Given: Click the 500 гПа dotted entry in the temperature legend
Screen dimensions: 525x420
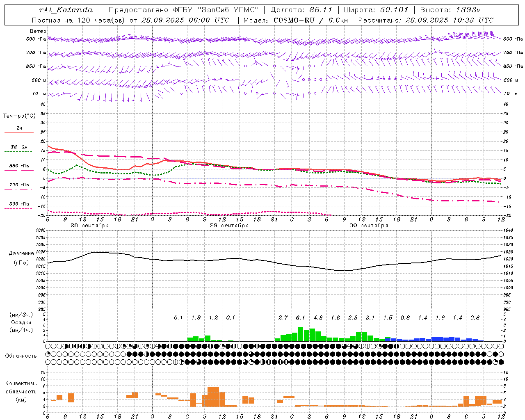Looking at the screenshot, I should click(19, 204).
